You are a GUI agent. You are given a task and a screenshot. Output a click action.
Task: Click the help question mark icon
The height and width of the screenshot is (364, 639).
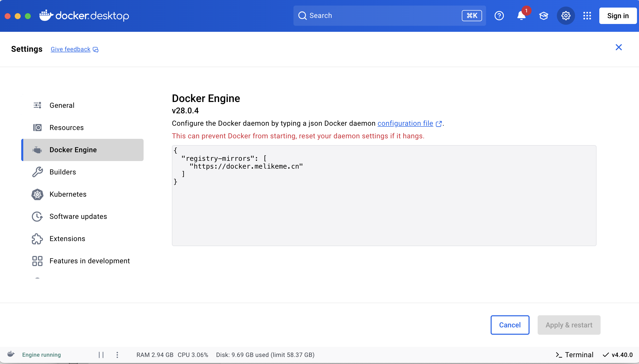499,16
